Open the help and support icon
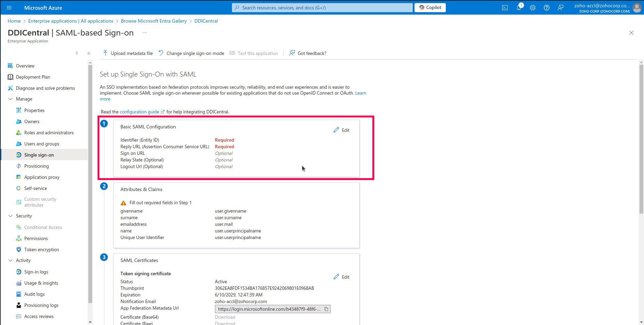 [x=546, y=7]
